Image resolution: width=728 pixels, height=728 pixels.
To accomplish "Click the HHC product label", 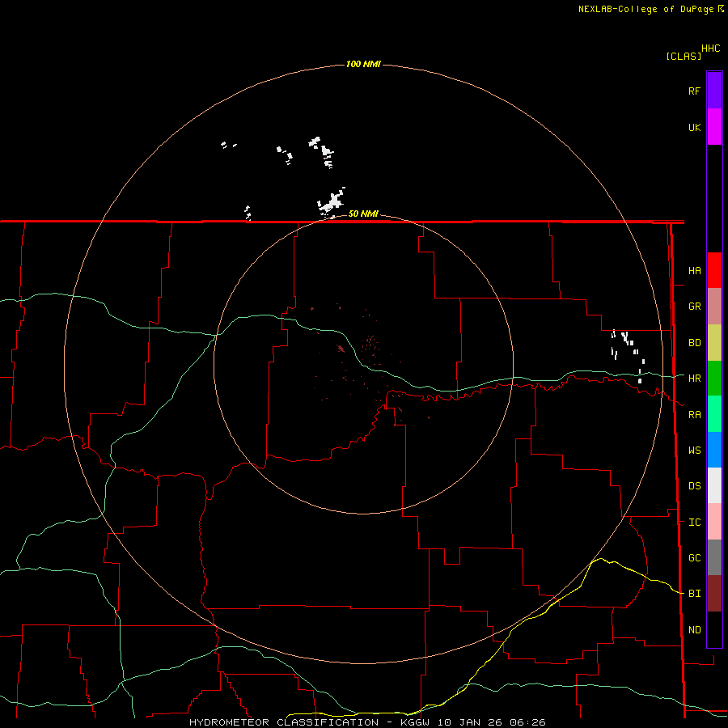I will tap(710, 49).
